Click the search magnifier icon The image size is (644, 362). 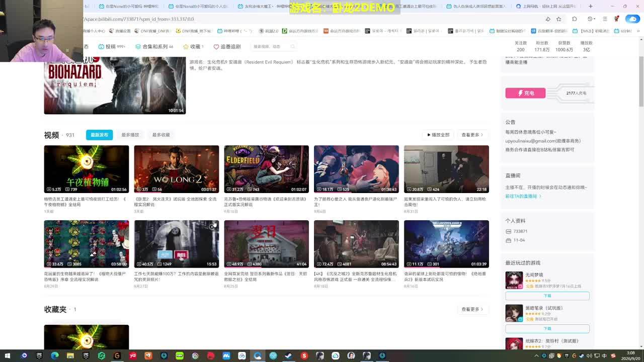pos(292,46)
